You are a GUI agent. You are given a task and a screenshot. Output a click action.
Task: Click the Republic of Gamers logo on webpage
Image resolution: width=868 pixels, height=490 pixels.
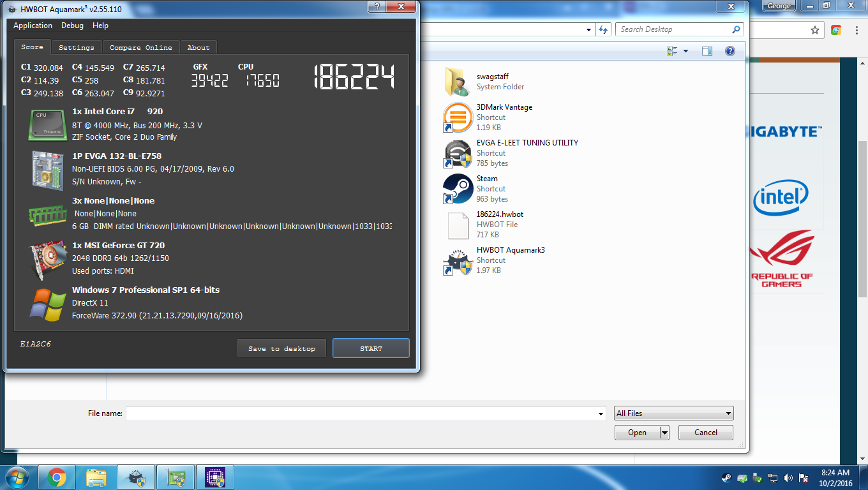[x=782, y=259]
